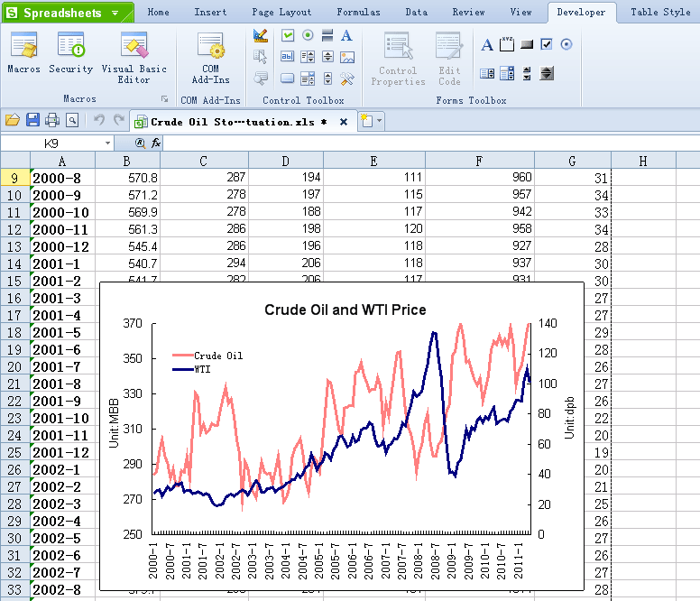Expand the Name Box dropdown arrow
Viewport: 700px width, 601px height.
pyautogui.click(x=107, y=143)
